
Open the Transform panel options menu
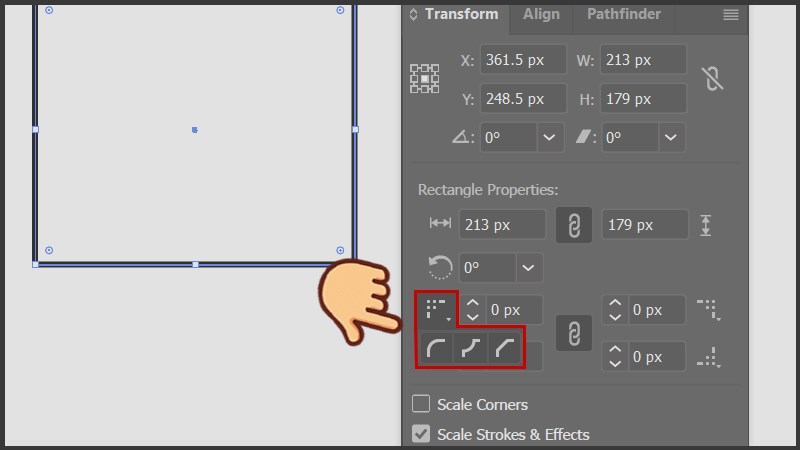point(731,15)
